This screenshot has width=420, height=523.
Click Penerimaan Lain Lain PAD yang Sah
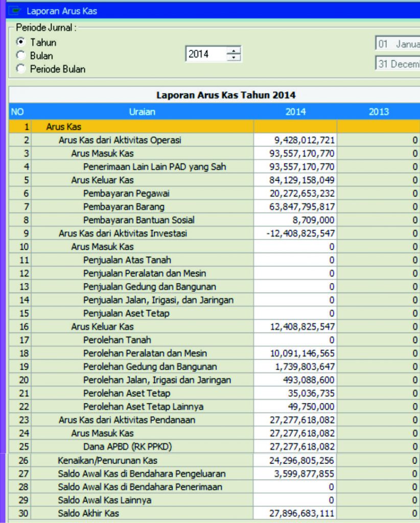tap(154, 167)
